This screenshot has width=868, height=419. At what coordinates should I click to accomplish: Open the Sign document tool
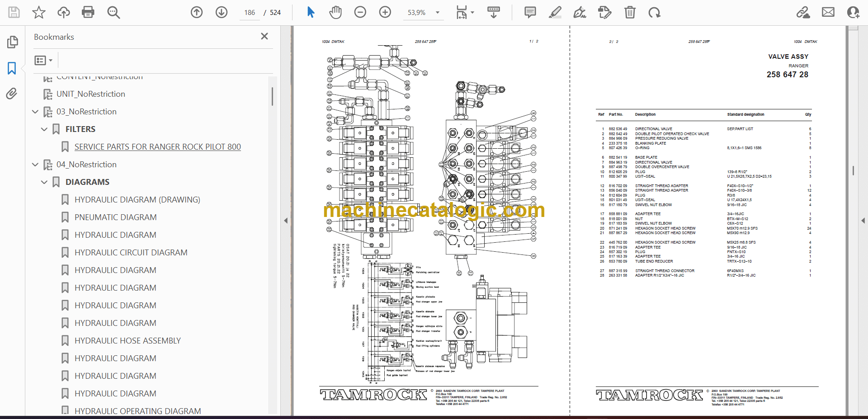[580, 12]
